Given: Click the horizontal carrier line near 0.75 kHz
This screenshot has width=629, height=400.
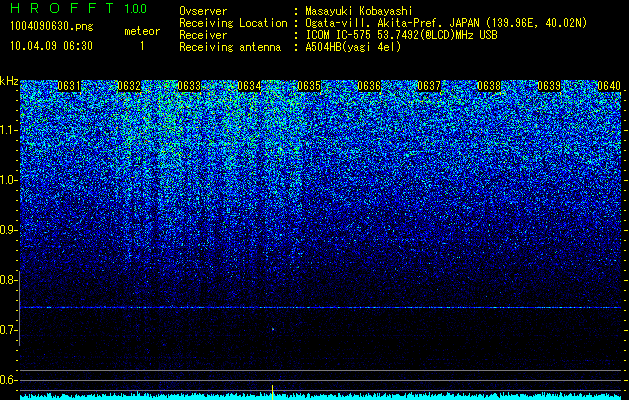Looking at the screenshot, I should pyautogui.click(x=320, y=307).
